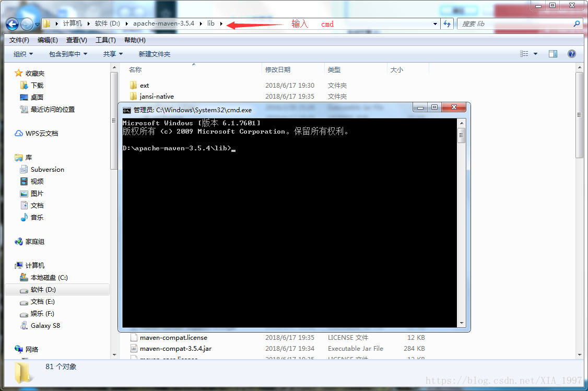This screenshot has height=391, width=588.
Task: Click the search magnifier icon
Action: (577, 23)
